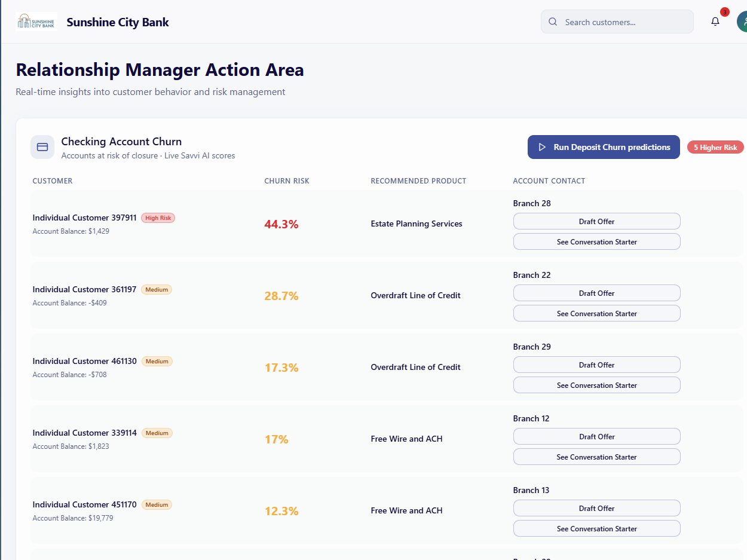See Conversation Starter for Branch 29

pos(596,385)
